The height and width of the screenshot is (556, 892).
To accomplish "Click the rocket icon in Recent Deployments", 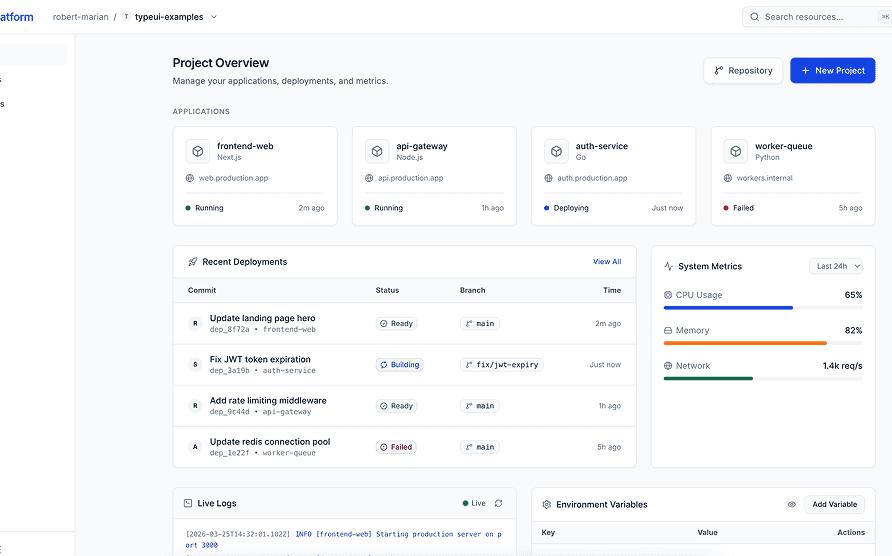I will pyautogui.click(x=192, y=262).
